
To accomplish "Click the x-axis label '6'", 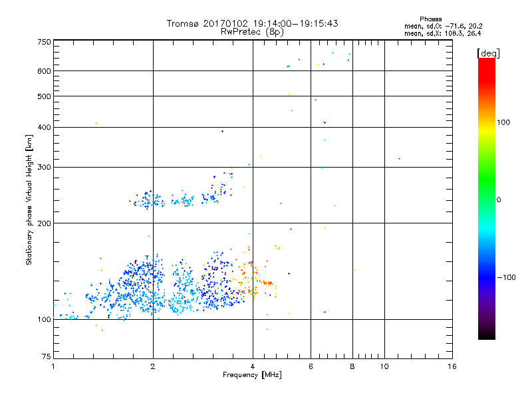I will point(311,366).
